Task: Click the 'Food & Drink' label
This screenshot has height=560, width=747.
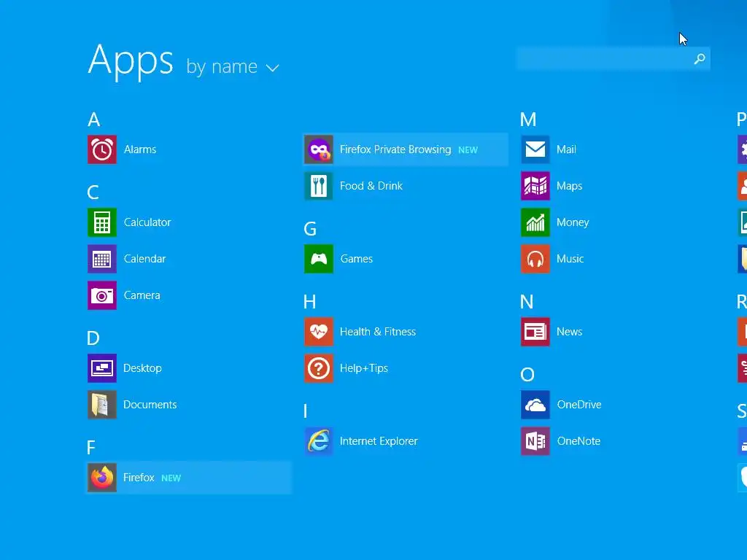Action: [x=371, y=186]
